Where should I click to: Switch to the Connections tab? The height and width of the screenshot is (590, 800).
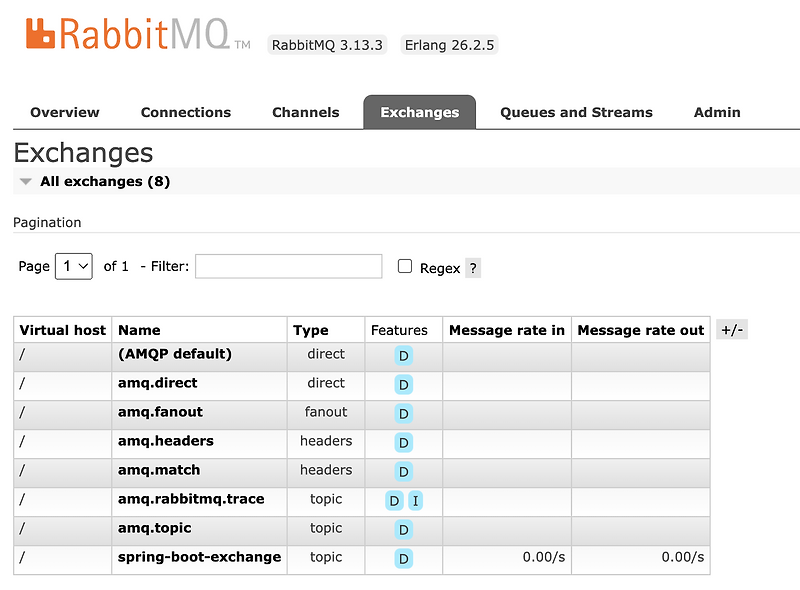pyautogui.click(x=186, y=112)
